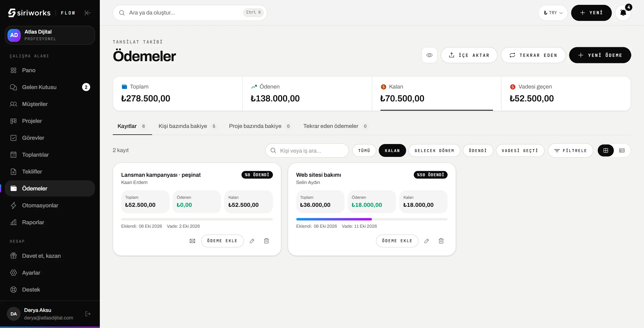Select Ödemeler in sidebar

coord(50,189)
